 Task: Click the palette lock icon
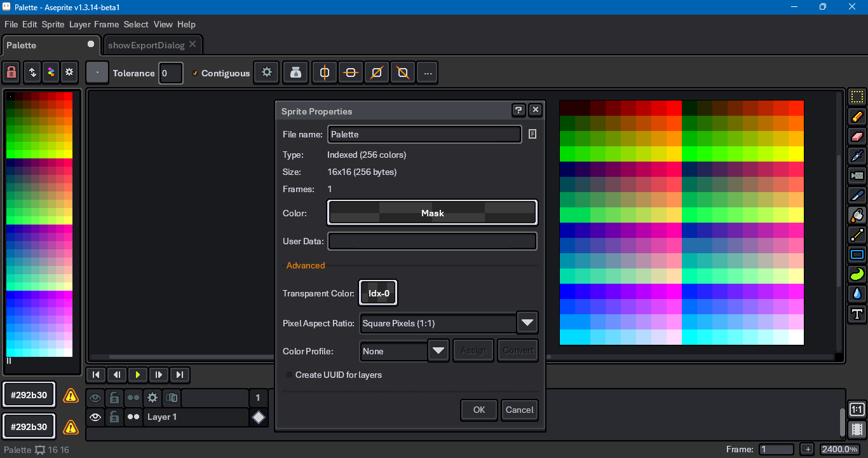pyautogui.click(x=11, y=73)
